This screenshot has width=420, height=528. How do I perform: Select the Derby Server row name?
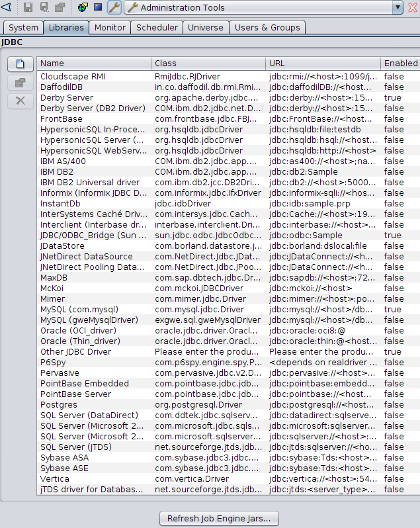[x=67, y=98]
